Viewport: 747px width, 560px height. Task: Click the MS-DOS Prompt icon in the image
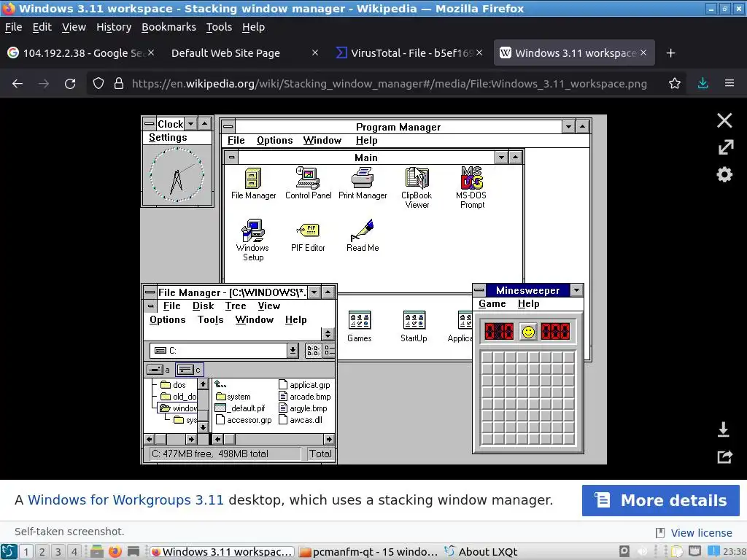[471, 187]
